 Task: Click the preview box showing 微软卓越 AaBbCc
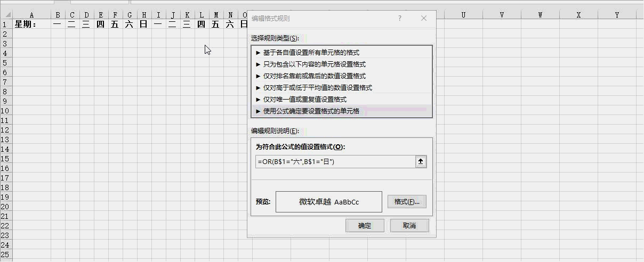click(329, 202)
